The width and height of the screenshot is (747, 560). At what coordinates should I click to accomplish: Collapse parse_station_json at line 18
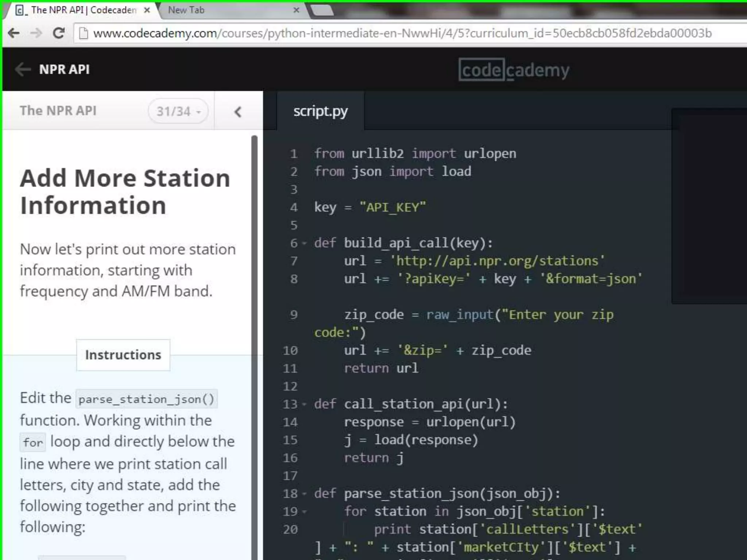tap(305, 494)
